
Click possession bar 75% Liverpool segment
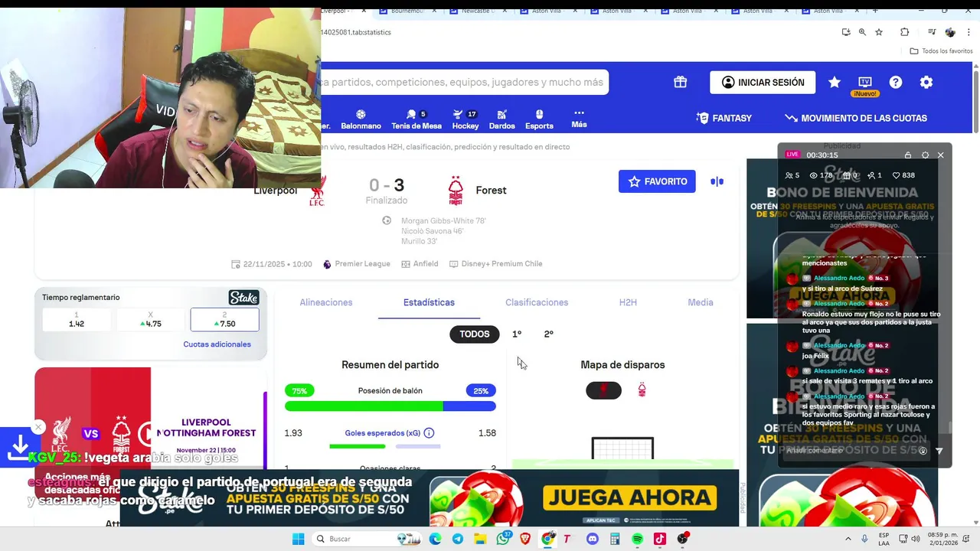tap(364, 406)
